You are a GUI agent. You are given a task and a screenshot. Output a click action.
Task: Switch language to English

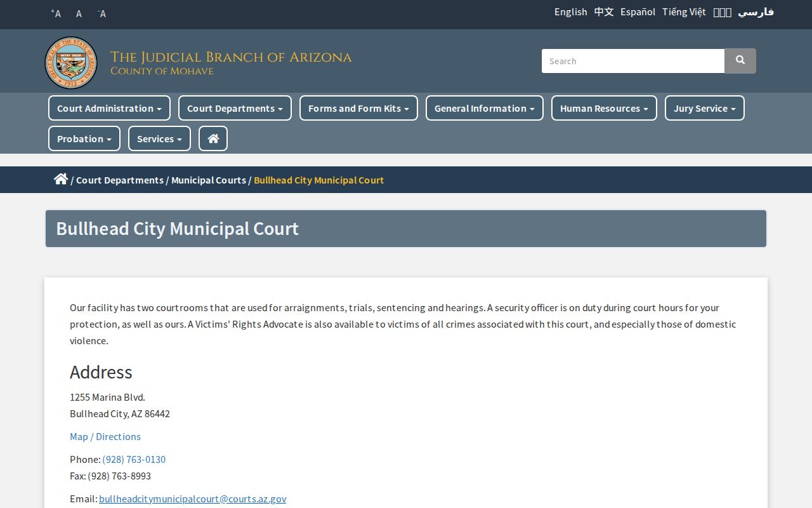570,11
